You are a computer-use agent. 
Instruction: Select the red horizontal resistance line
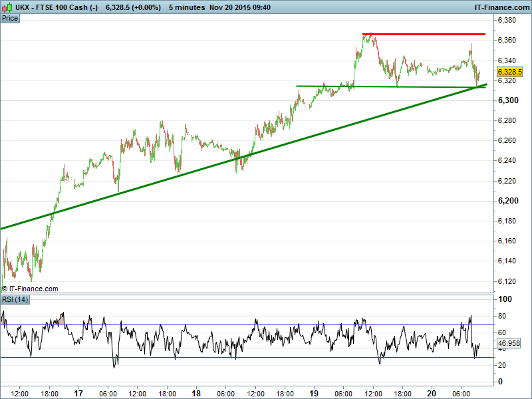click(424, 34)
